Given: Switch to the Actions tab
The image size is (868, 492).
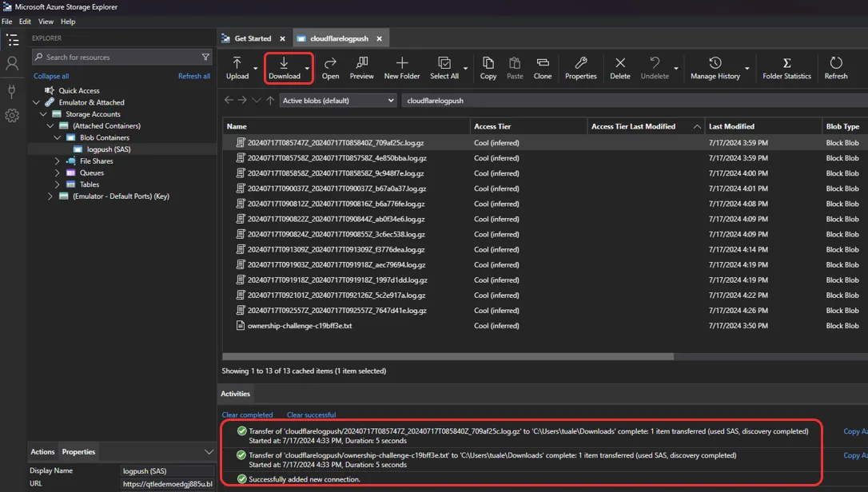Looking at the screenshot, I should coord(42,452).
